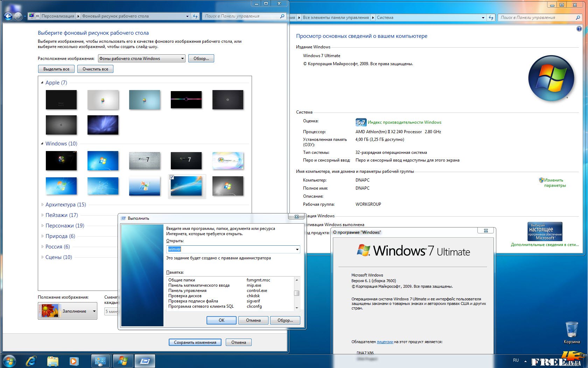Screen dimensions: 588x368
Task: Click Сохранить изменения button
Action: tap(195, 342)
